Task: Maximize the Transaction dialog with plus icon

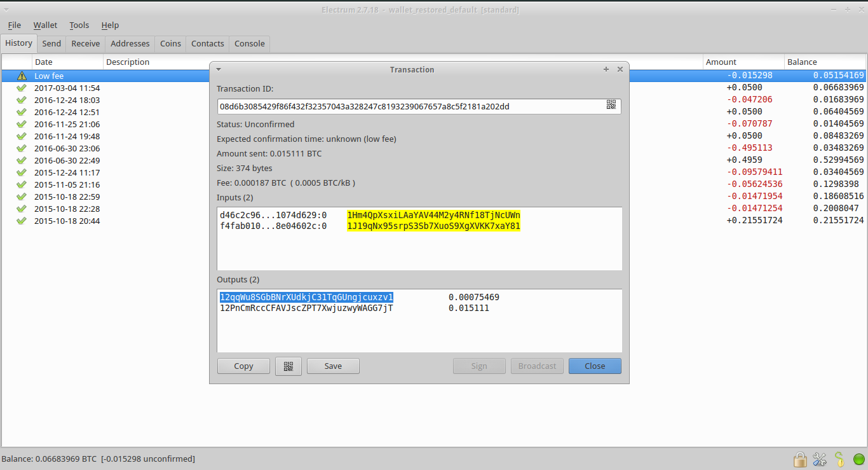Action: click(x=606, y=69)
